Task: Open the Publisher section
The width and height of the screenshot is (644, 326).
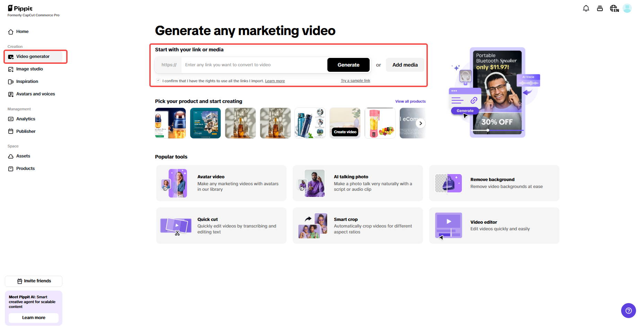Action: [x=26, y=131]
